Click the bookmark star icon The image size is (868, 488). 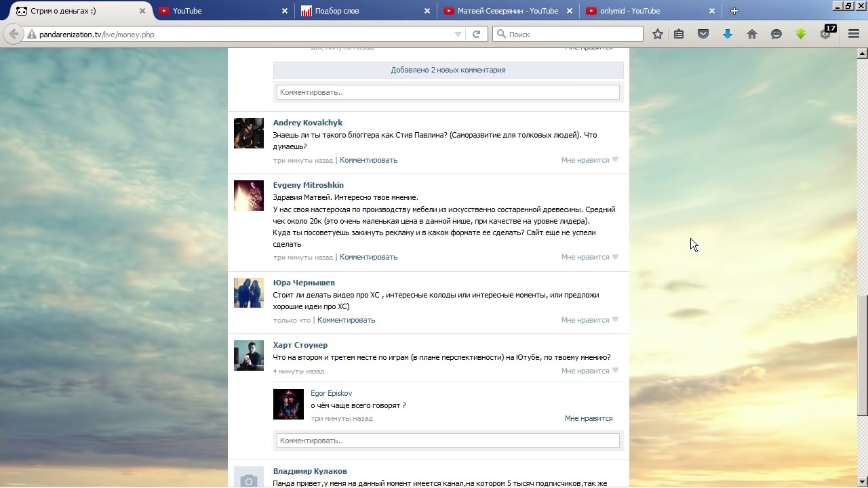point(657,34)
